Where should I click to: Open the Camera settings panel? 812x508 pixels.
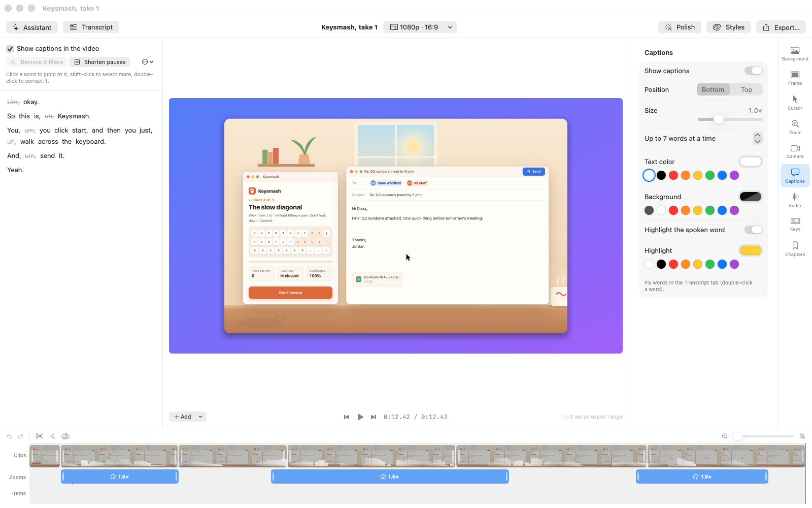[795, 151]
